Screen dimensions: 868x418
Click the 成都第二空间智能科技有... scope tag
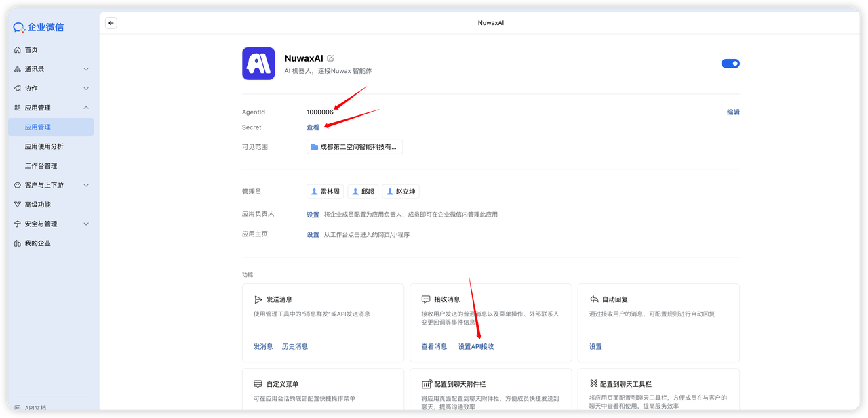click(355, 147)
